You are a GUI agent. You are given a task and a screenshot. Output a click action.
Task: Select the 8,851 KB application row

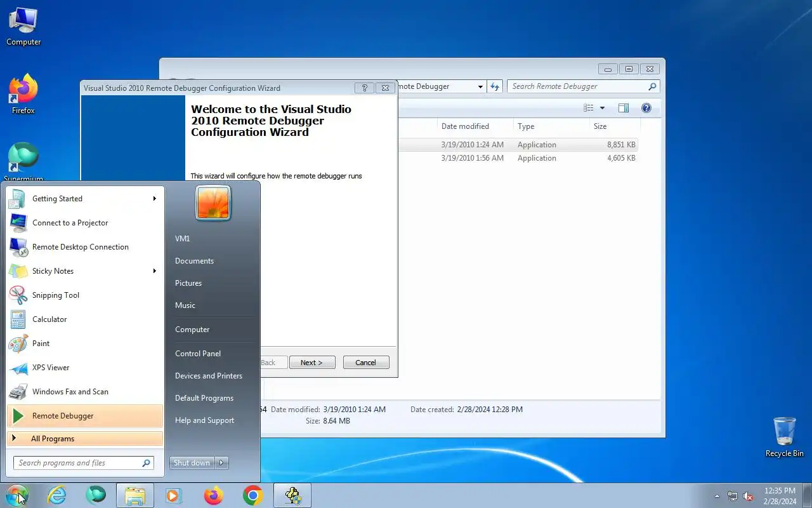519,145
